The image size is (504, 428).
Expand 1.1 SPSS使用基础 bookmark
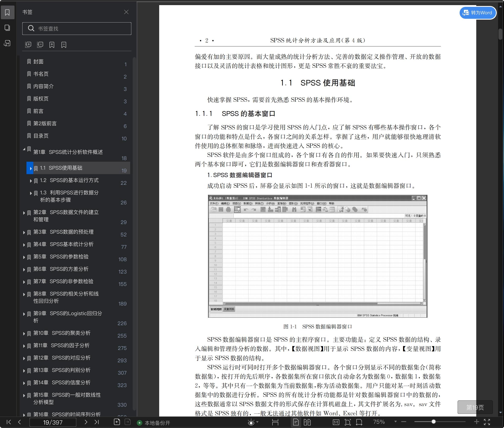[31, 168]
